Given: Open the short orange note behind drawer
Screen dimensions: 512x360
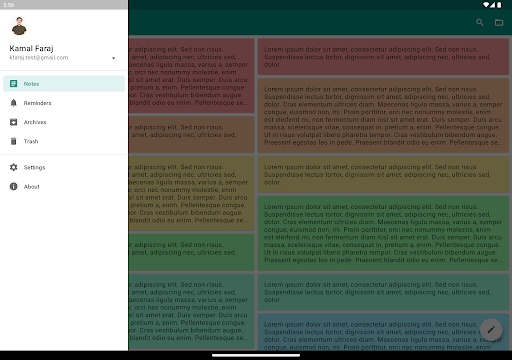Looking at the screenshot, I should pyautogui.click(x=191, y=134).
